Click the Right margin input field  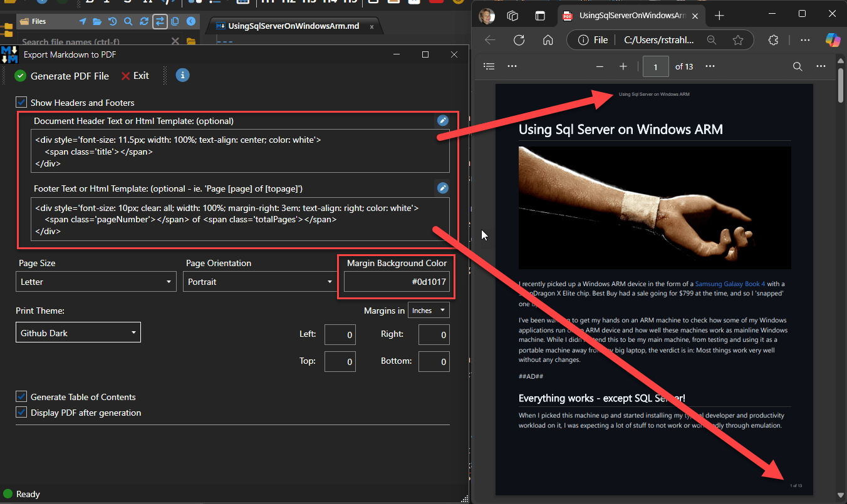[434, 335]
